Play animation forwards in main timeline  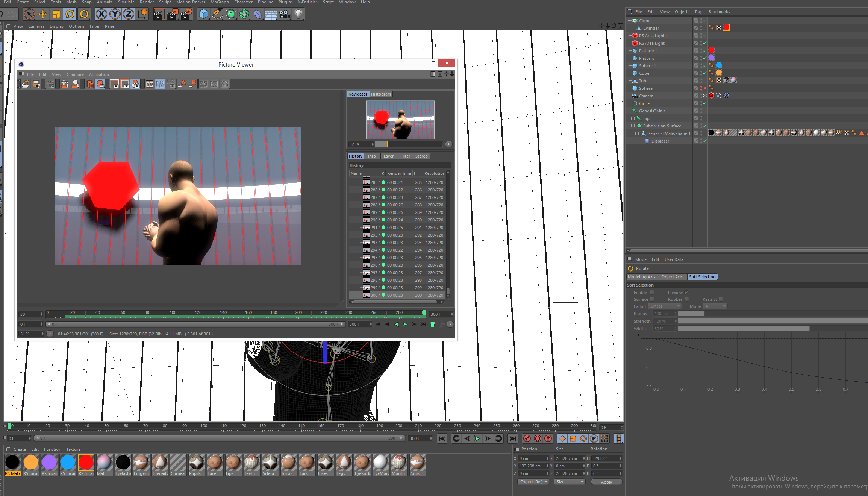[x=477, y=438]
